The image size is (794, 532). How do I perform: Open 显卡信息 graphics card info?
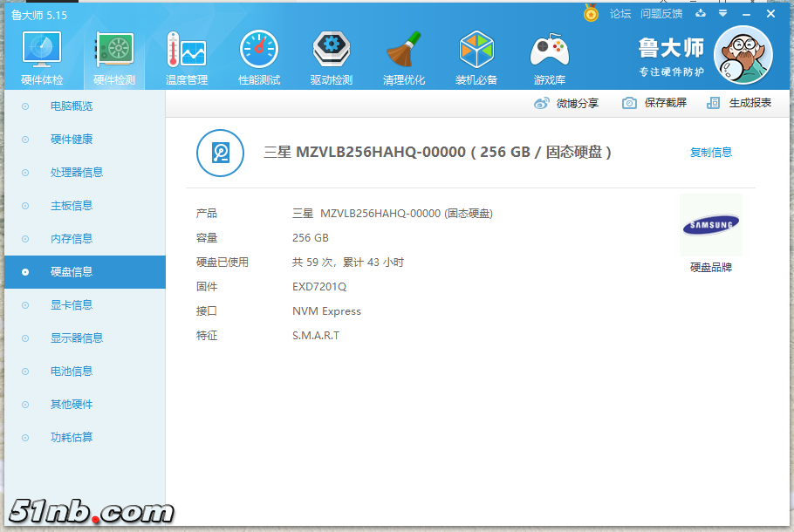pos(72,305)
